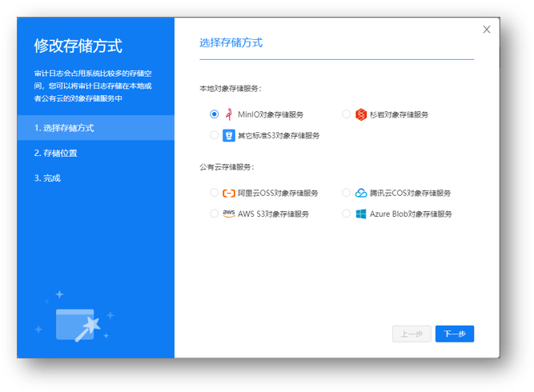Viewport: 534px width, 392px height.
Task: Select the MinIO对象存储服务 radio button
Action: [215, 114]
